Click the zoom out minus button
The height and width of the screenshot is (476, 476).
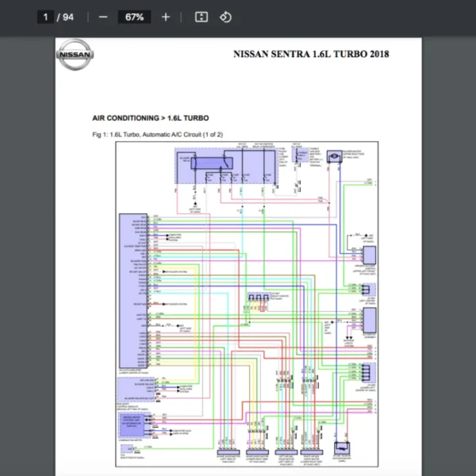coord(103,17)
